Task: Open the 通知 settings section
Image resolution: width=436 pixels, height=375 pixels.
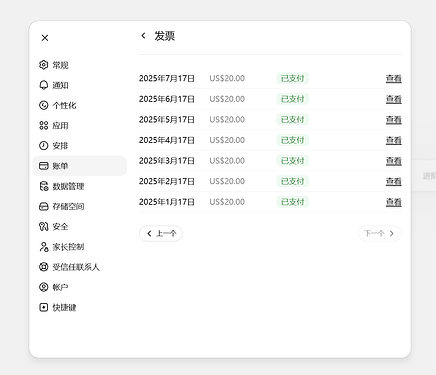Action: tap(80, 85)
